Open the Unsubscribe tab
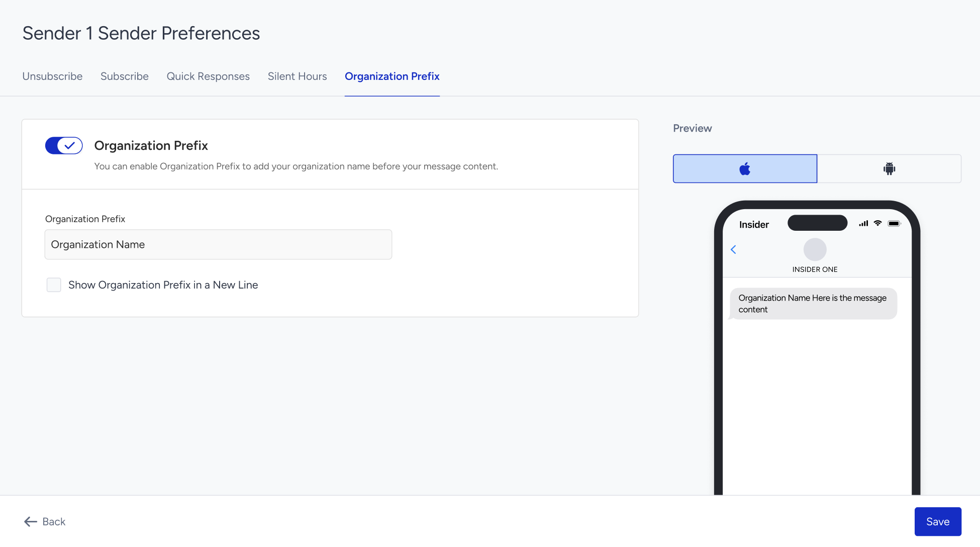The width and height of the screenshot is (980, 547). [x=52, y=76]
